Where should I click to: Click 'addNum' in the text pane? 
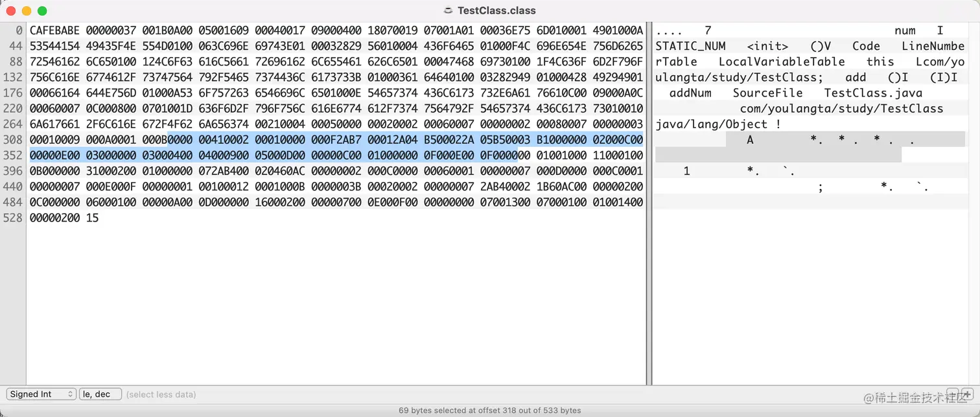tap(690, 93)
